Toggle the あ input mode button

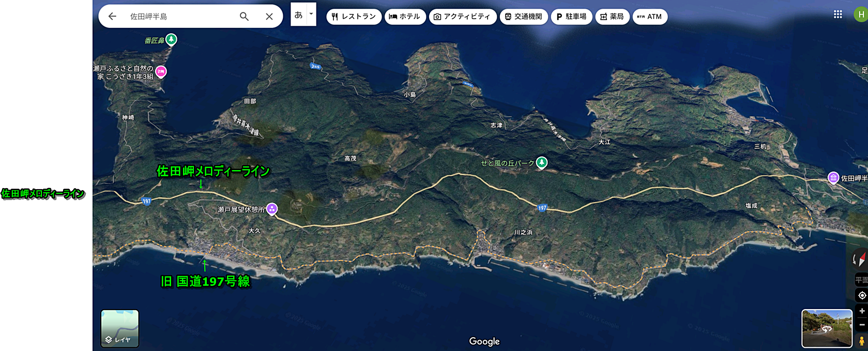(298, 15)
